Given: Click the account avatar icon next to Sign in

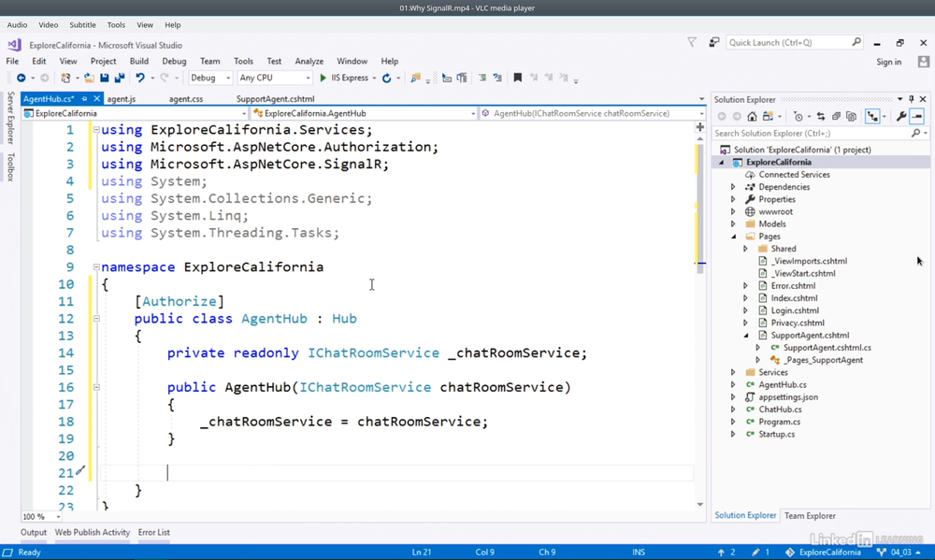Looking at the screenshot, I should pyautogui.click(x=924, y=62).
